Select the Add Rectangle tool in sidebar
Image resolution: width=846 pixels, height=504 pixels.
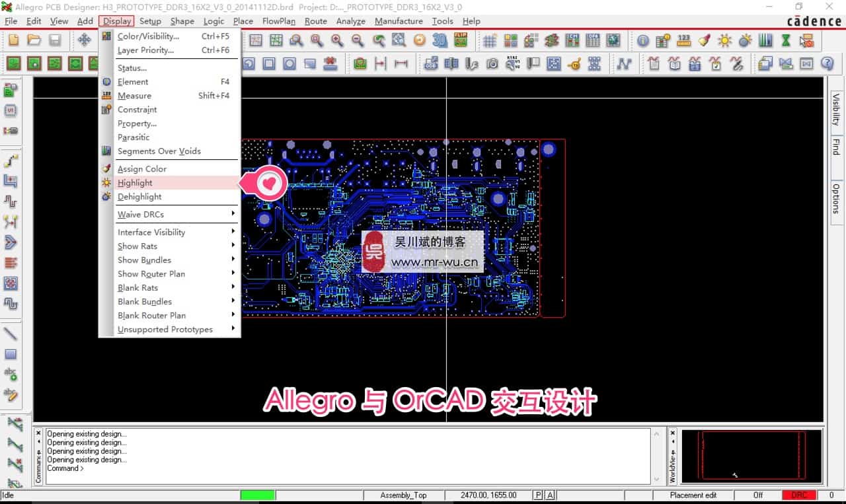pos(11,355)
